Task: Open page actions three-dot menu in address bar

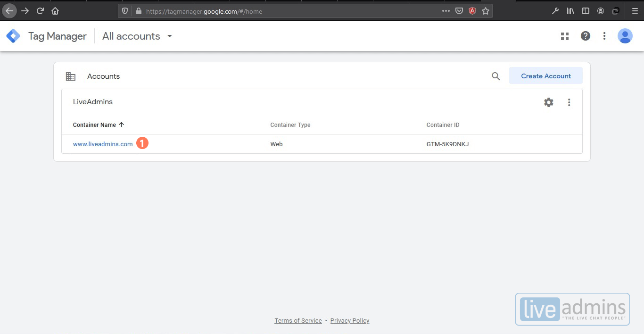Action: (x=446, y=11)
